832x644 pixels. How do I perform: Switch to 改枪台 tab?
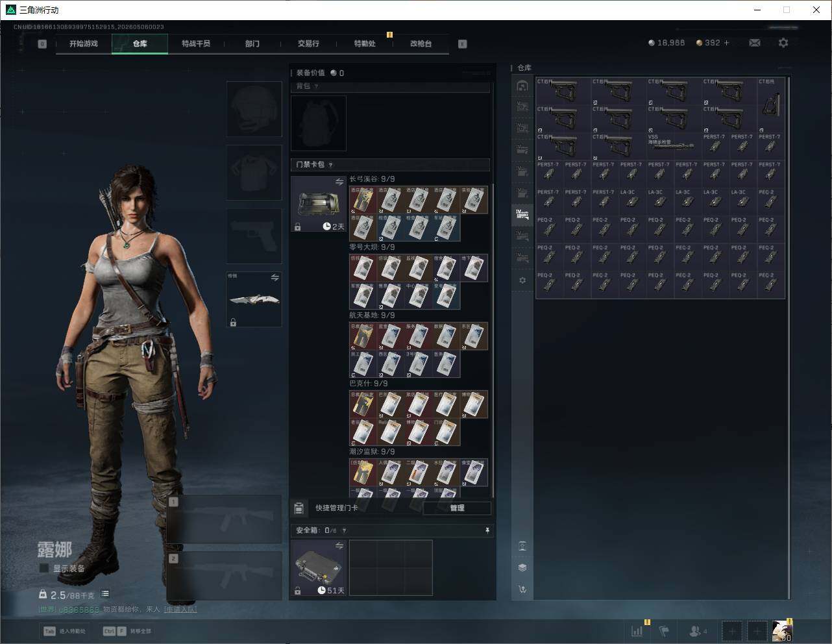[421, 43]
